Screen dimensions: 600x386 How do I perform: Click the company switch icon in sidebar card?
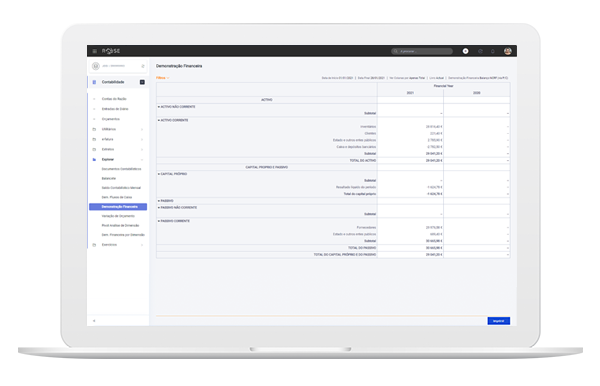[143, 66]
